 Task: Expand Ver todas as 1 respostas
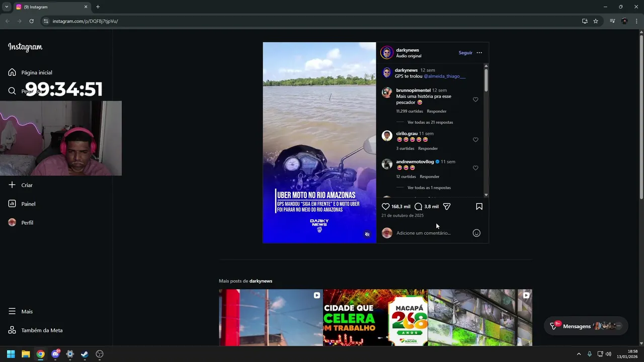coord(429,188)
